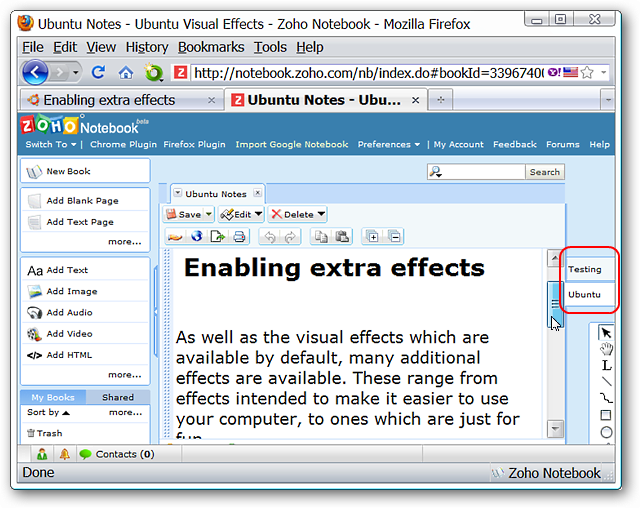The image size is (640, 508).
Task: Select the rectangle shape tool
Action: (606, 415)
